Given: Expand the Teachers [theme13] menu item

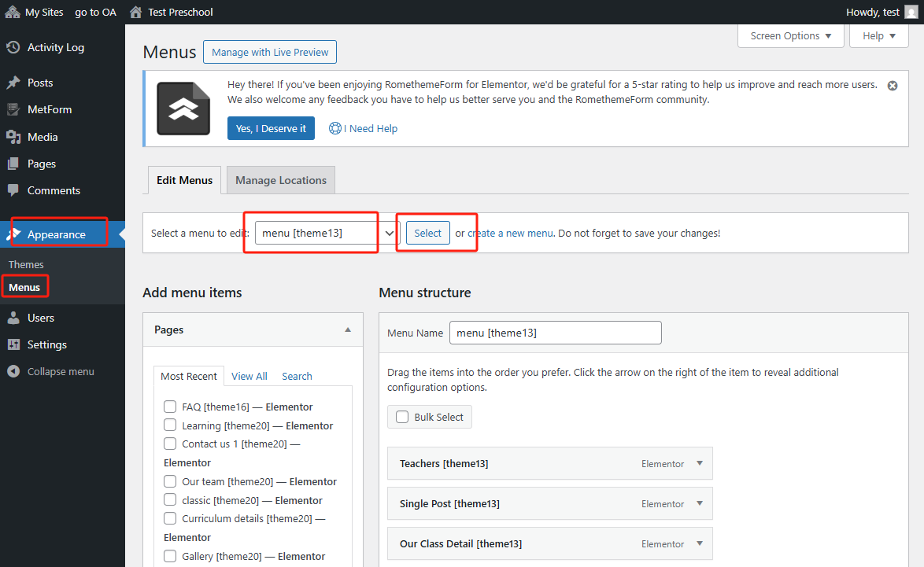Looking at the screenshot, I should (699, 463).
